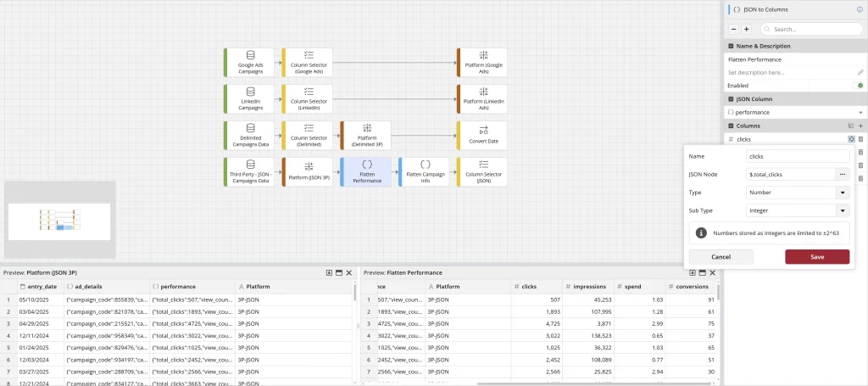This screenshot has height=386, width=868.
Task: Click the ellipsis button beside JSON Node
Action: coord(842,175)
